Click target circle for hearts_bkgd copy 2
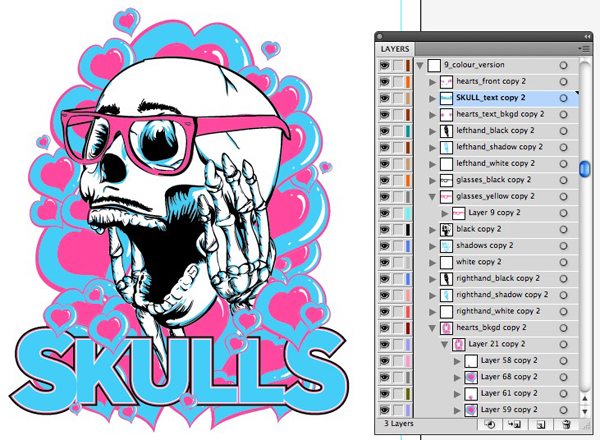Image resolution: width=600 pixels, height=440 pixels. pos(563,328)
